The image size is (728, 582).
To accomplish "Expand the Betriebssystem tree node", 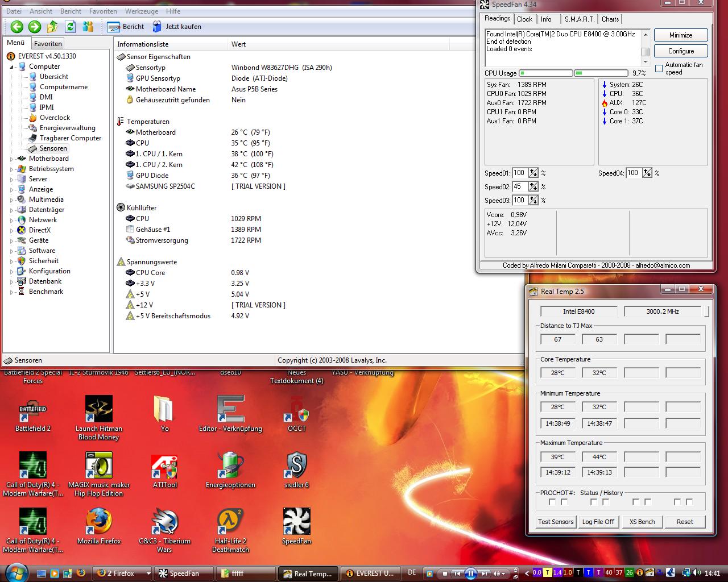I will pyautogui.click(x=11, y=169).
